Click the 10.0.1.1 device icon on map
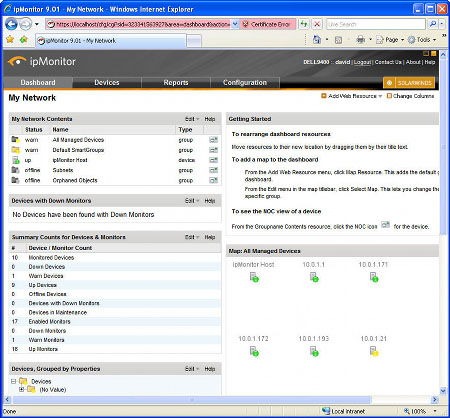Screen dimensions: 450x418 pyautogui.click(x=314, y=277)
